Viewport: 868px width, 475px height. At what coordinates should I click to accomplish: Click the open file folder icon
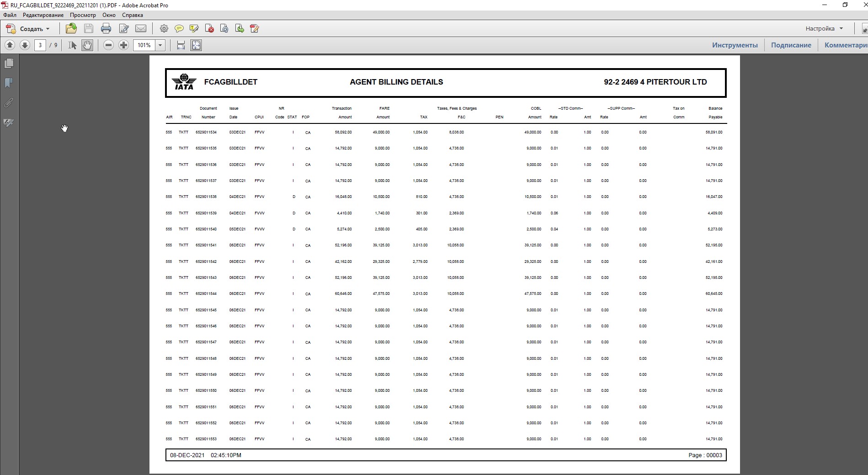pyautogui.click(x=71, y=29)
